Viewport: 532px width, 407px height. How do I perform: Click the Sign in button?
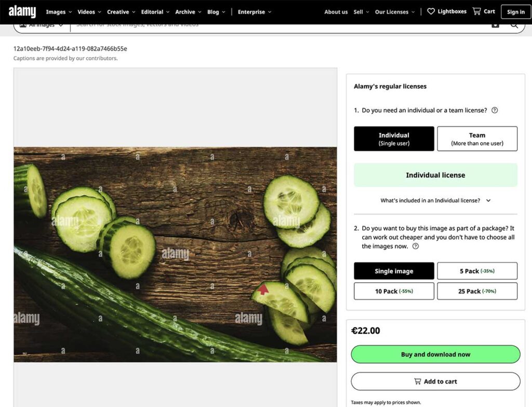515,12
